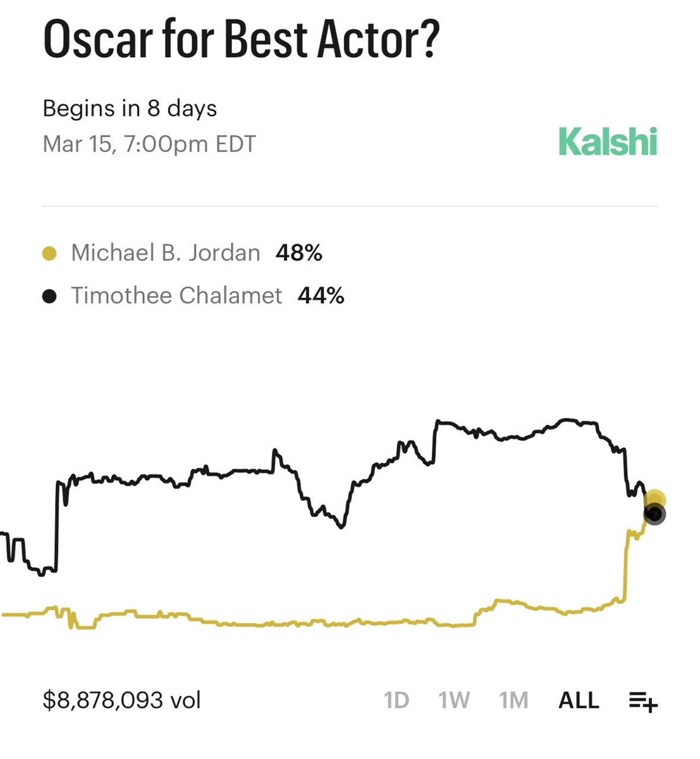This screenshot has height=759, width=700.
Task: Click the 48% odds value
Action: 299,253
